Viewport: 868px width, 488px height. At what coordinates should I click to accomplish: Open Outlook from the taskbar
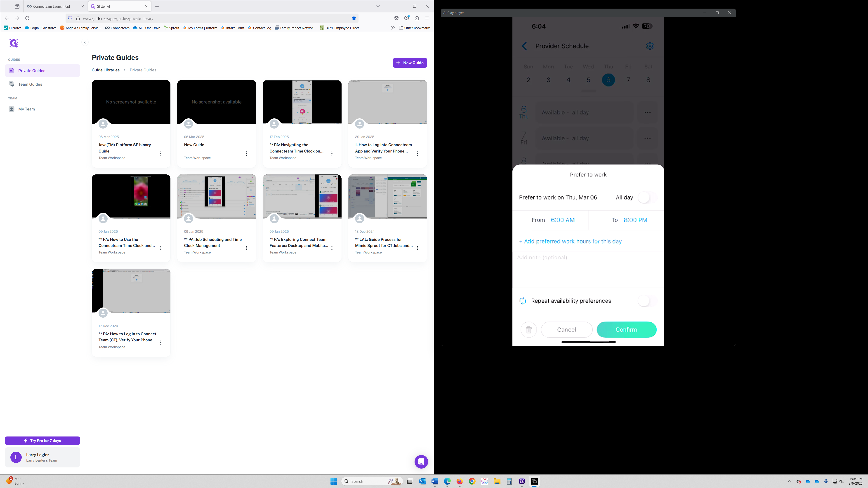422,481
